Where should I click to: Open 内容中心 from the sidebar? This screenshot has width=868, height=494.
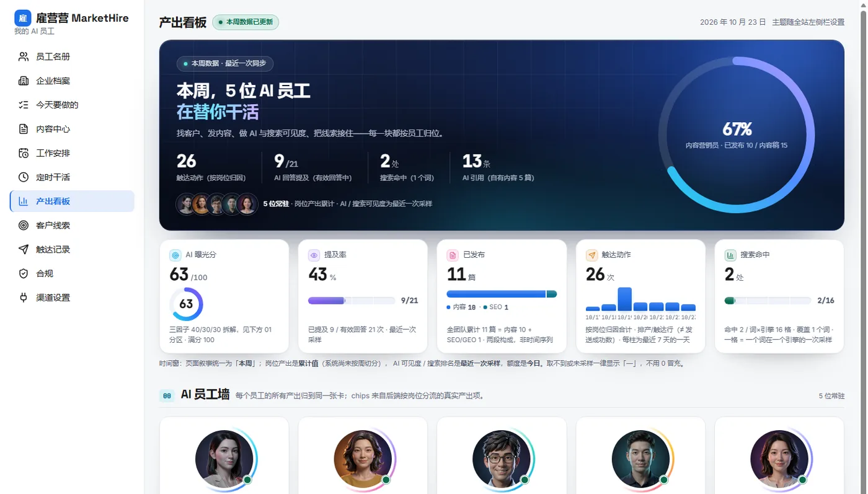(x=72, y=129)
